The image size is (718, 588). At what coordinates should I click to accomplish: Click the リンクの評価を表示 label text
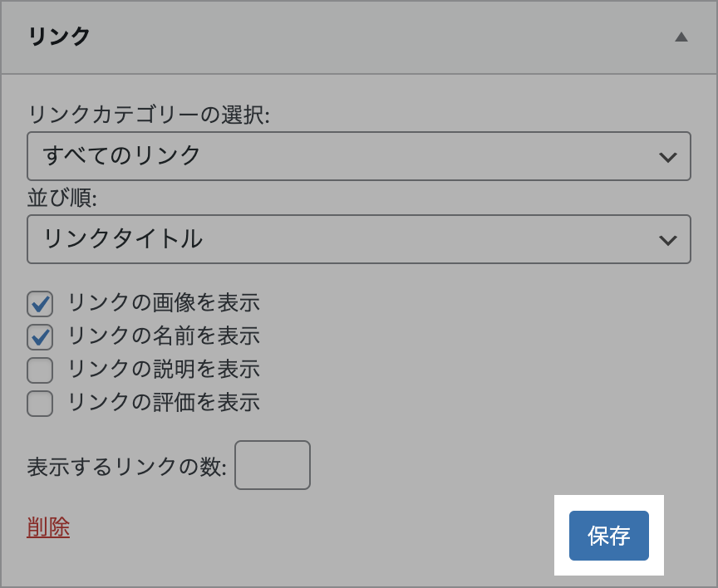(163, 402)
